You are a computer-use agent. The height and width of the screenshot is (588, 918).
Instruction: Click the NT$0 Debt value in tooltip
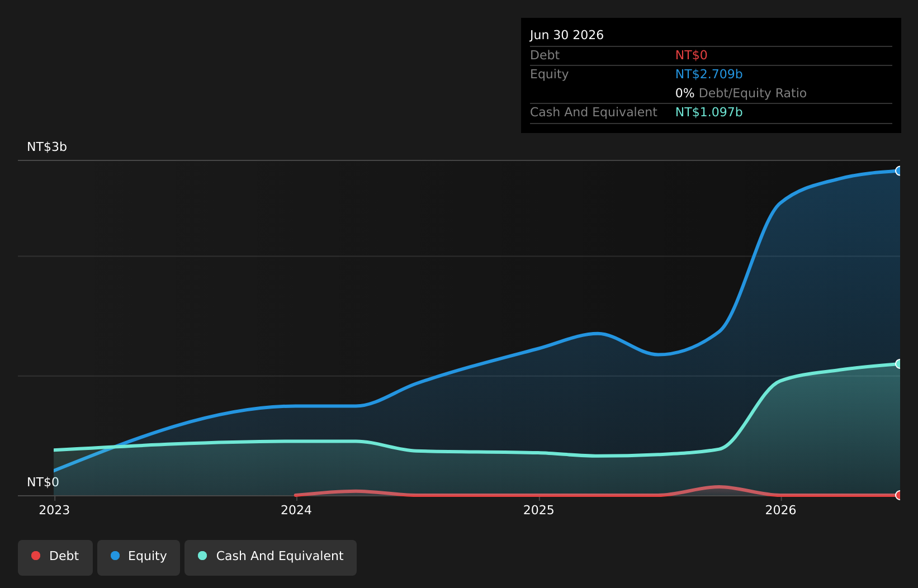(x=692, y=55)
